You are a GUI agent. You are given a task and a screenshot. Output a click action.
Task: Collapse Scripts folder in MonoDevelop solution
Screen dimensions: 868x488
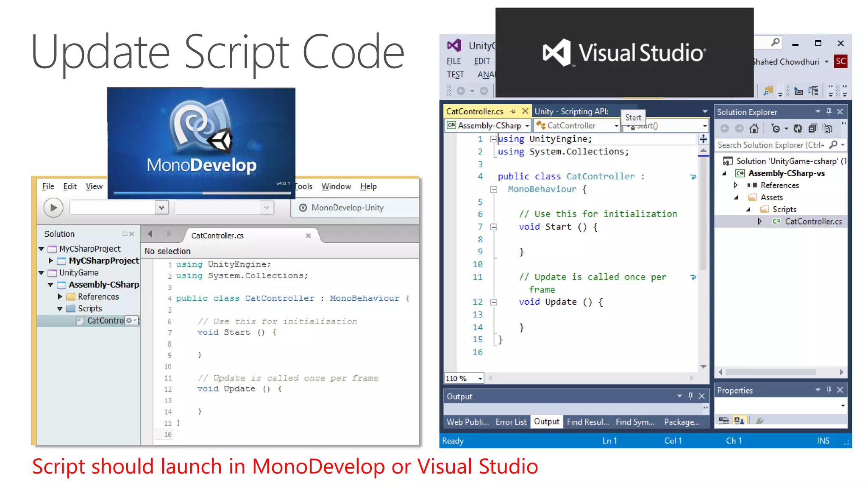pos(60,308)
